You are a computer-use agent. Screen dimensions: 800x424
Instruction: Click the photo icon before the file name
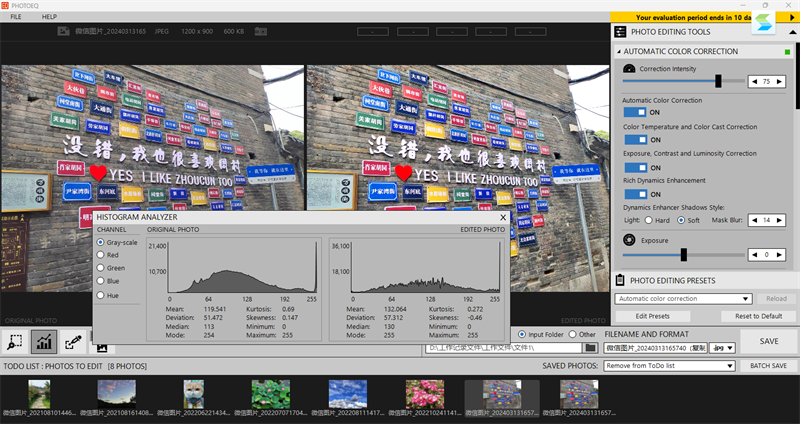(x=63, y=31)
